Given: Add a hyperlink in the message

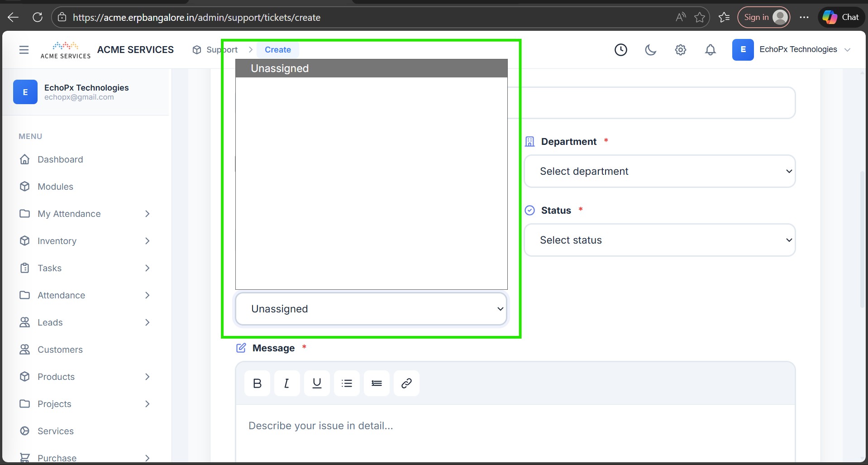Looking at the screenshot, I should point(406,384).
